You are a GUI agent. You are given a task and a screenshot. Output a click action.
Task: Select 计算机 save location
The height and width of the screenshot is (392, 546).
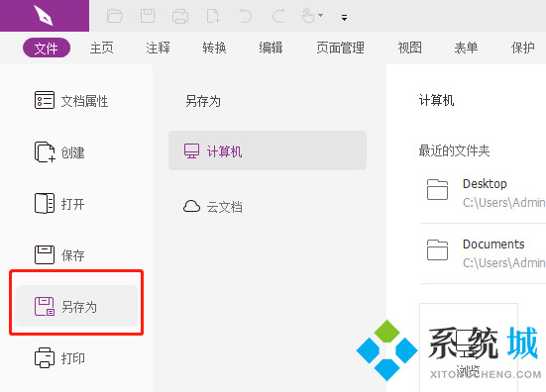click(x=268, y=150)
